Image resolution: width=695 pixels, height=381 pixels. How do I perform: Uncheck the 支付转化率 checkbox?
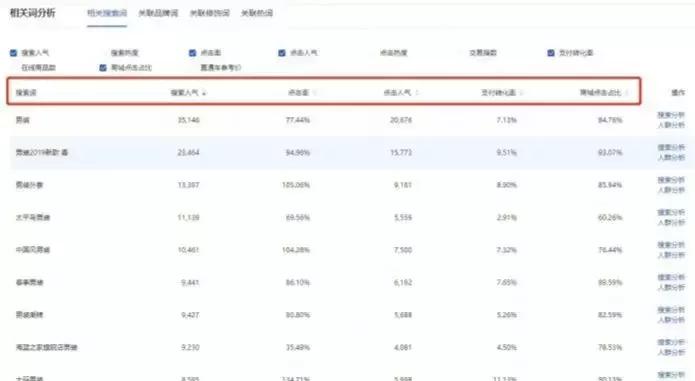[551, 53]
